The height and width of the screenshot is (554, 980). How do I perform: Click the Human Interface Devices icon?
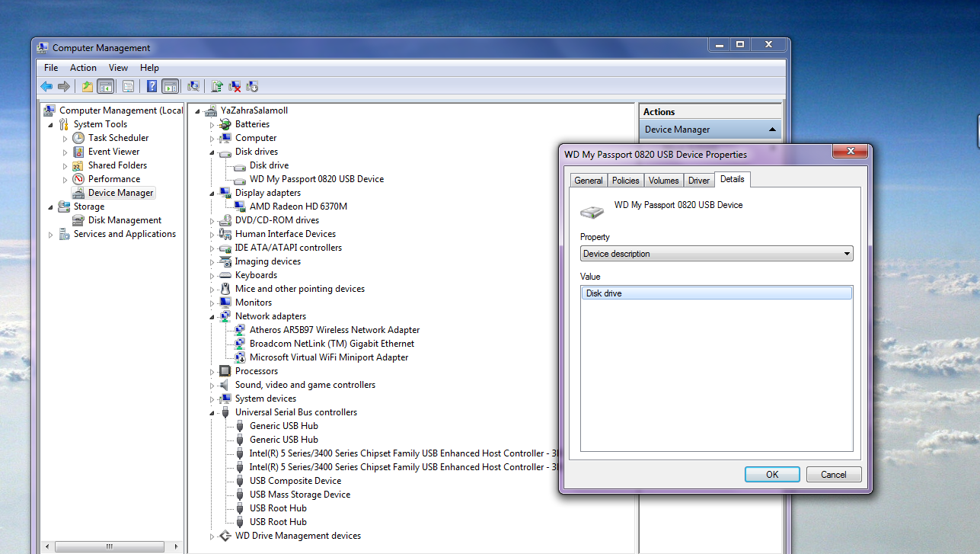(x=225, y=234)
